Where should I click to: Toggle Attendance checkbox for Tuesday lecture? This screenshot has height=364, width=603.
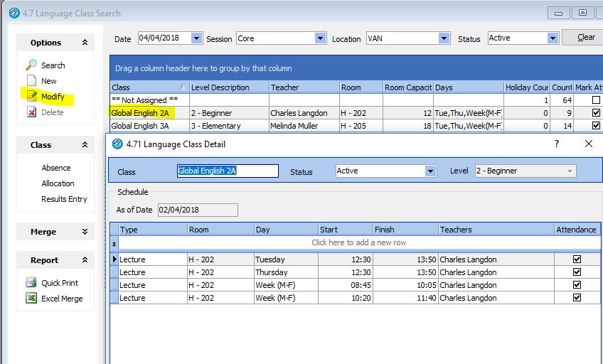click(x=577, y=259)
